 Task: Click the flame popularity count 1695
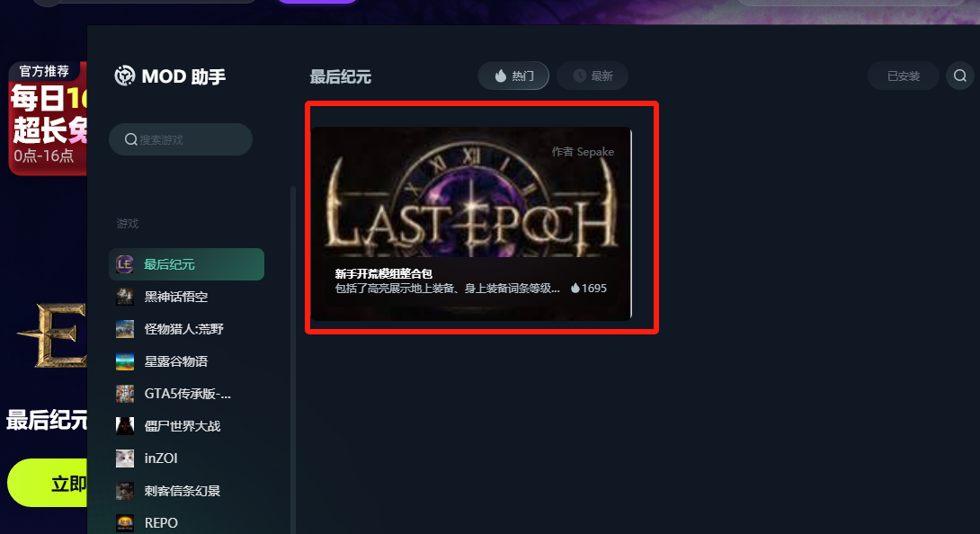coord(588,289)
